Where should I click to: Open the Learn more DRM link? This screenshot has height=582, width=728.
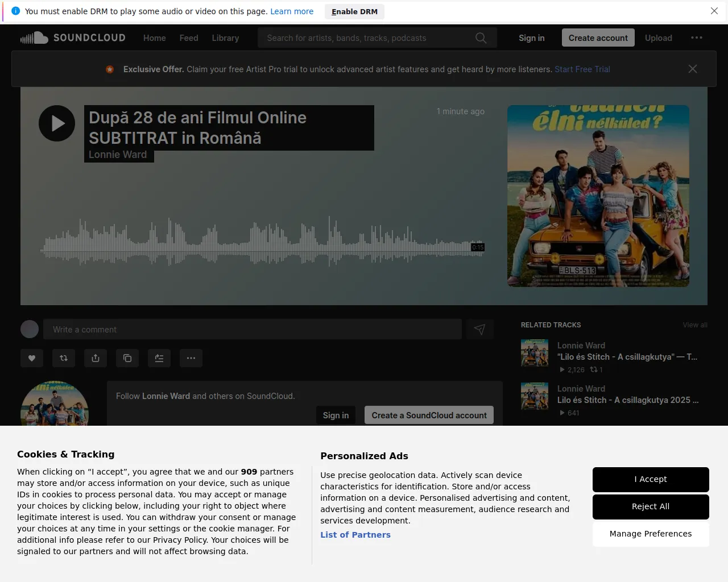click(x=292, y=11)
